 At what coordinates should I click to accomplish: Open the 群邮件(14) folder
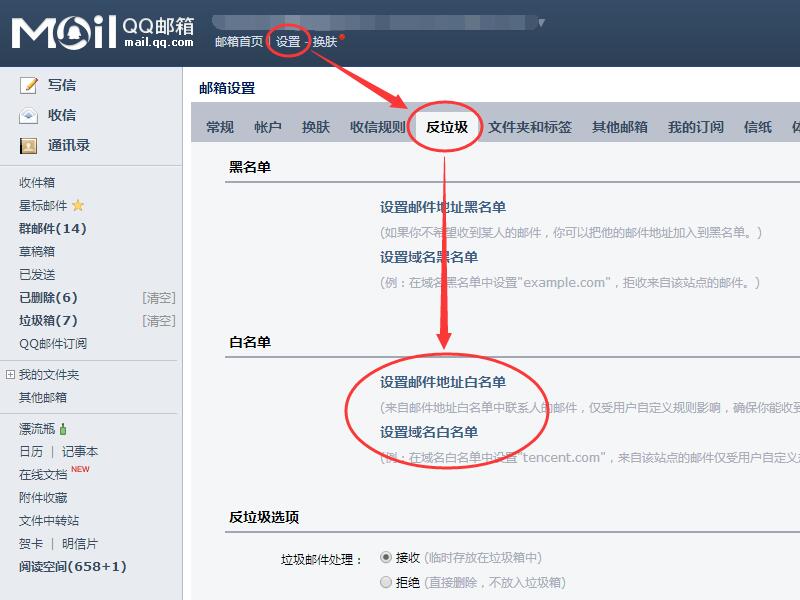click(53, 228)
